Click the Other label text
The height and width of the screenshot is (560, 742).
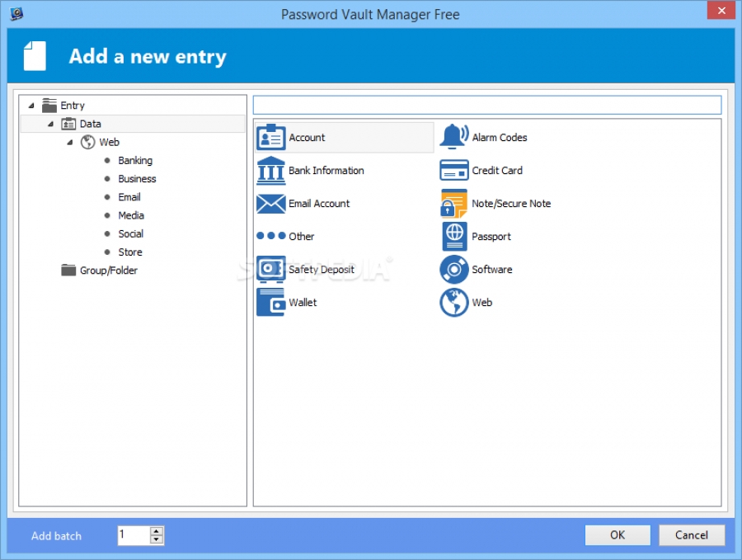[301, 236]
